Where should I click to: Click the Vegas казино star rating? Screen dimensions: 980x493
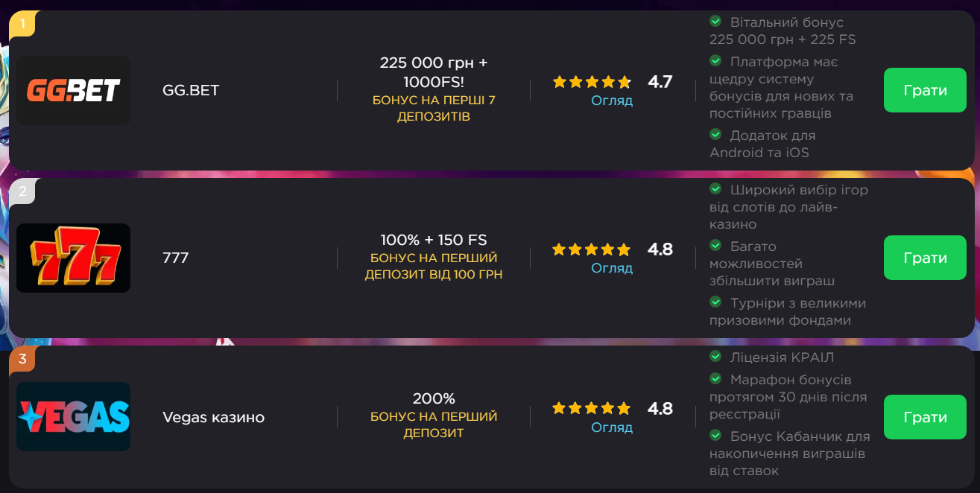tap(592, 408)
